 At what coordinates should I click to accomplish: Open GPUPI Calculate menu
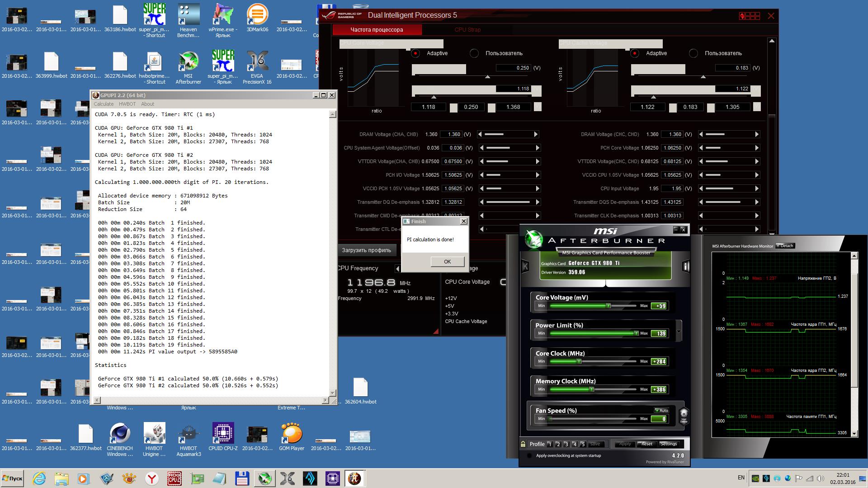point(104,104)
